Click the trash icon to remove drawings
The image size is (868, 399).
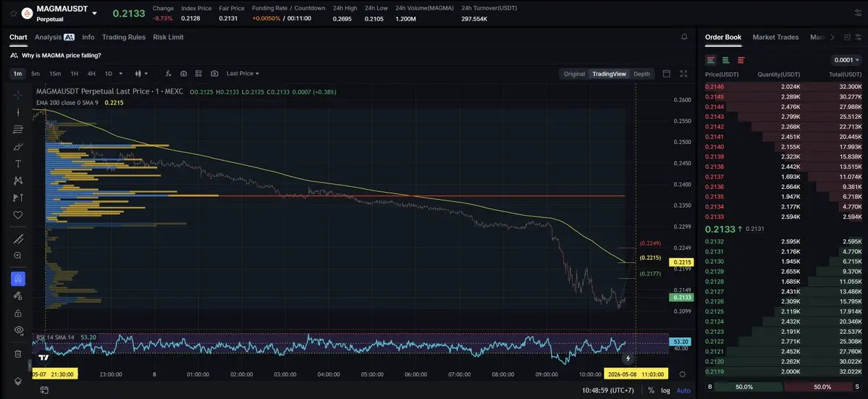point(17,353)
